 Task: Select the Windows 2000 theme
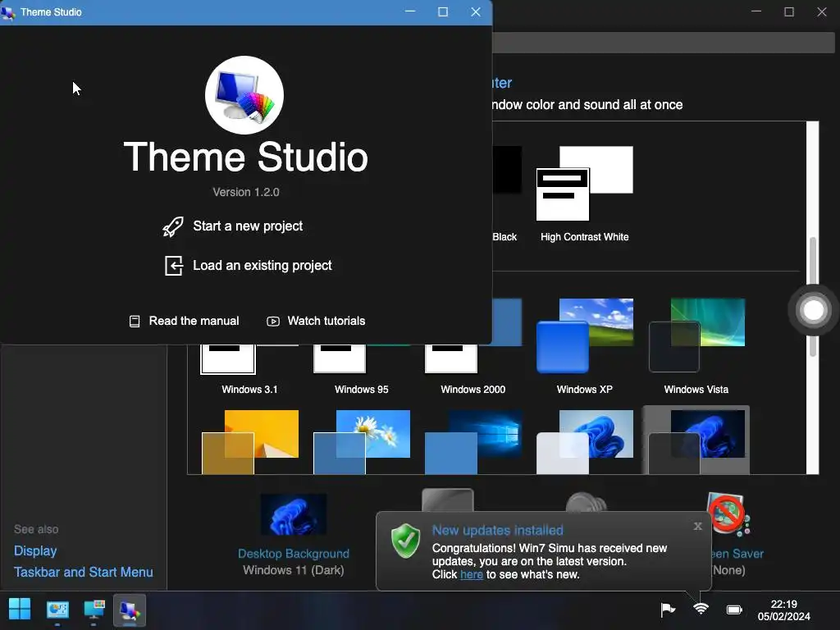(473, 370)
